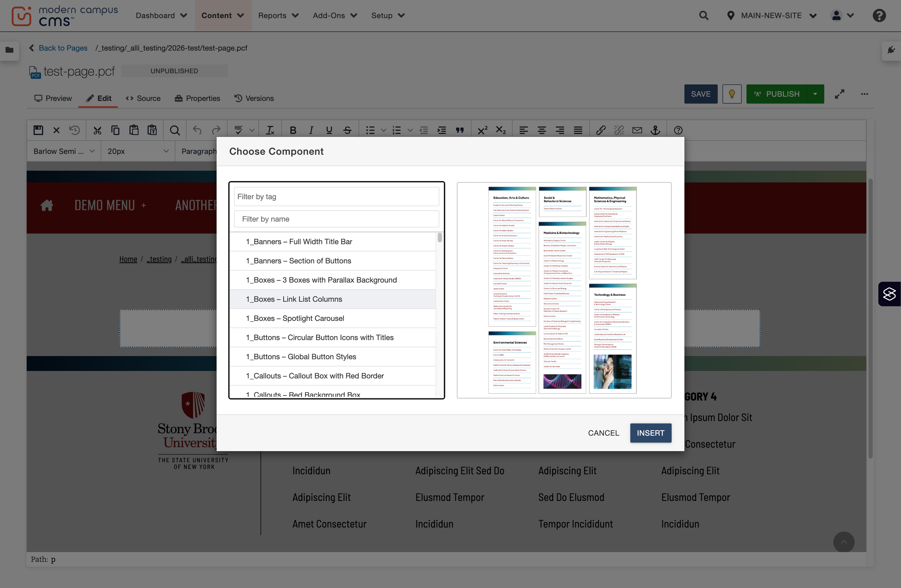Switch to the Source tab
The width and height of the screenshot is (901, 588).
143,98
